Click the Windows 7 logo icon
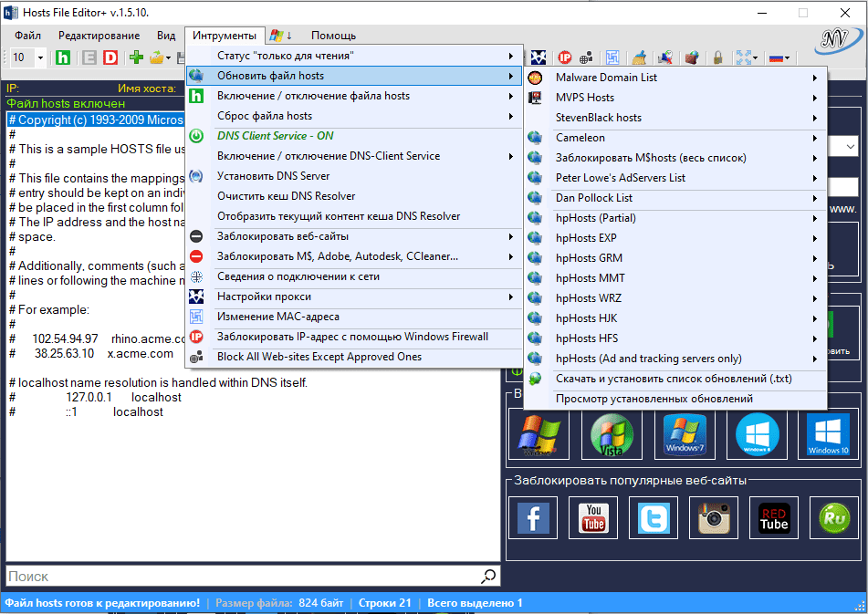 pyautogui.click(x=685, y=436)
